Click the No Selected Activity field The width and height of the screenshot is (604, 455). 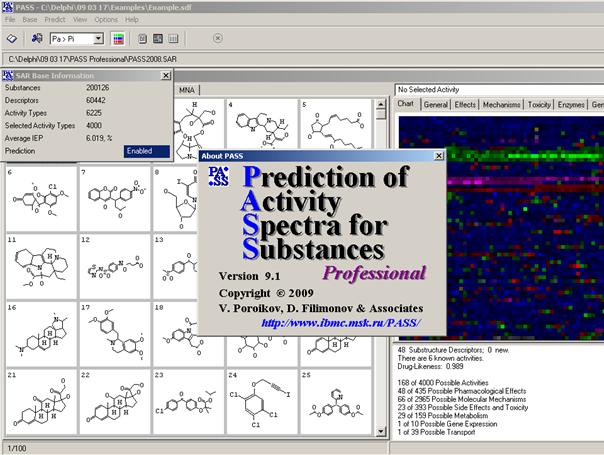(499, 90)
